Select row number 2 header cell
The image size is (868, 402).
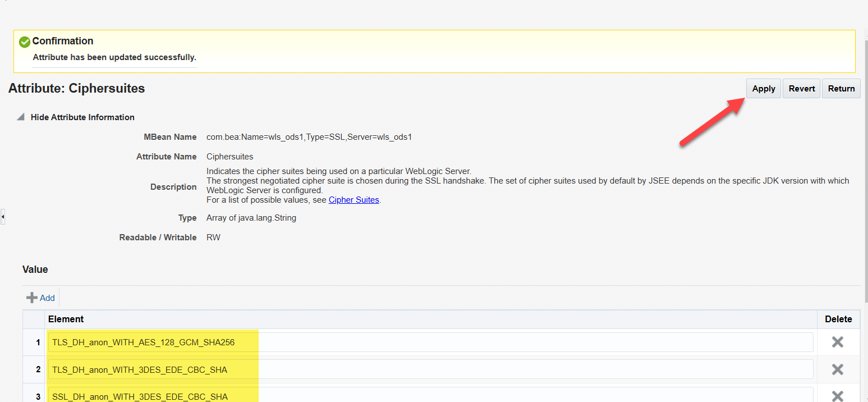pyautogui.click(x=34, y=369)
